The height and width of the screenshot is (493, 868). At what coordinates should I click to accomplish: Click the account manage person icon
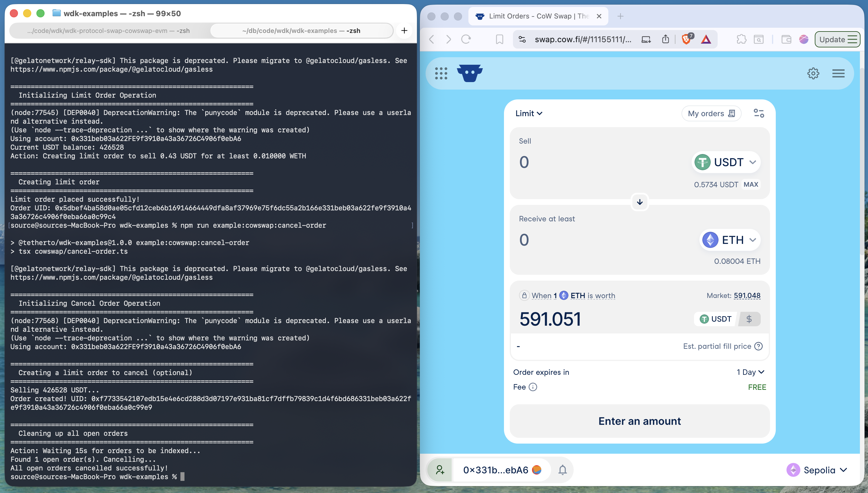(x=440, y=470)
